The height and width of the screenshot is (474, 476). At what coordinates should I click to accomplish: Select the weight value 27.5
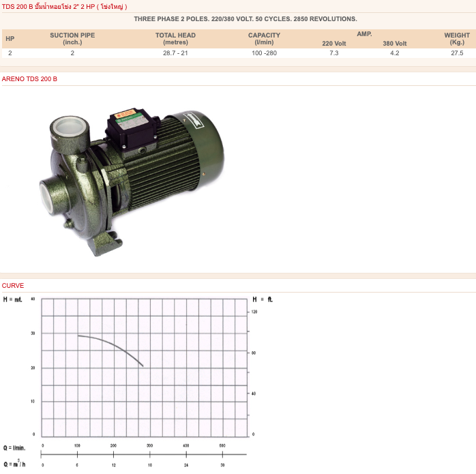coord(457,53)
